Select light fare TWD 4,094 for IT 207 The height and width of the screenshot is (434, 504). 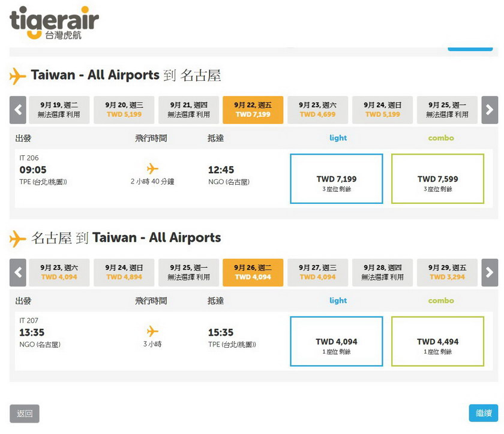click(x=337, y=341)
